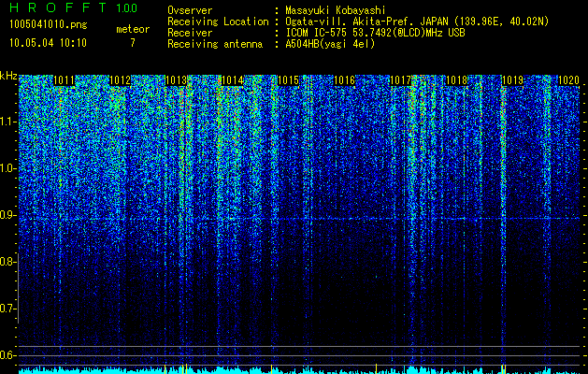This screenshot has width=588, height=374.
Task: Click the Receiving antenna label
Action: [215, 44]
